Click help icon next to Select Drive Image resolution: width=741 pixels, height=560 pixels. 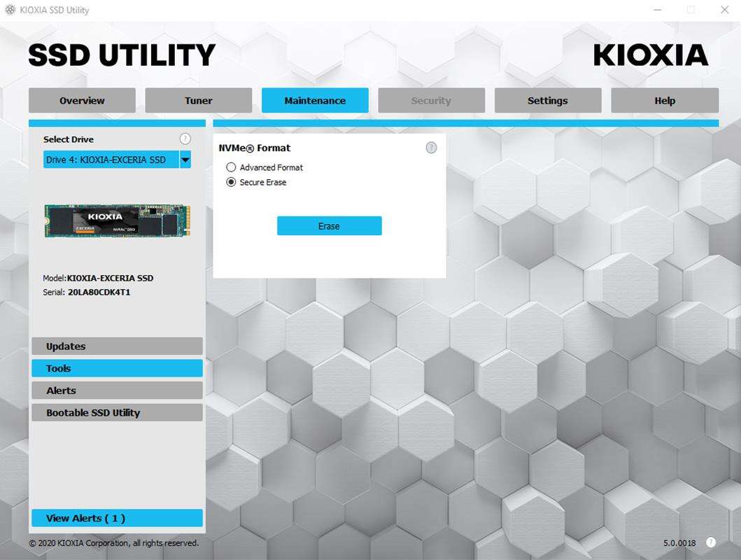pos(185,139)
